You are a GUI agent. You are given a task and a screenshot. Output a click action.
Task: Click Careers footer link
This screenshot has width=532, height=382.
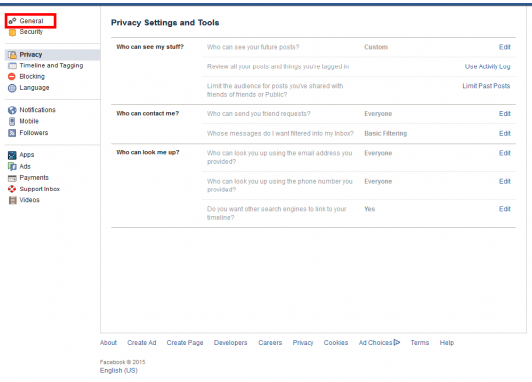270,343
